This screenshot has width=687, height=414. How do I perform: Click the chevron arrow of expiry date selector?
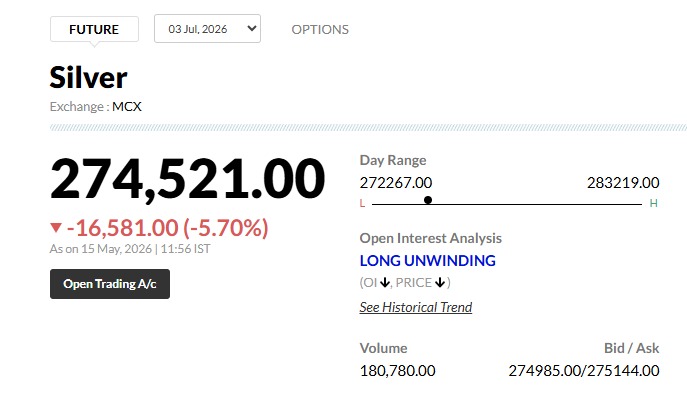point(251,28)
